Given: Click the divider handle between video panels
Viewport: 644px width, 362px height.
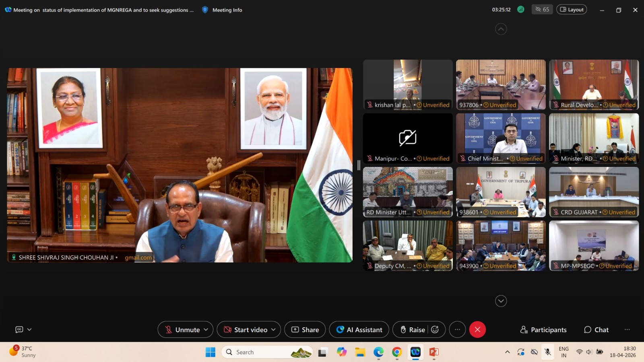Looking at the screenshot, I should (x=359, y=165).
